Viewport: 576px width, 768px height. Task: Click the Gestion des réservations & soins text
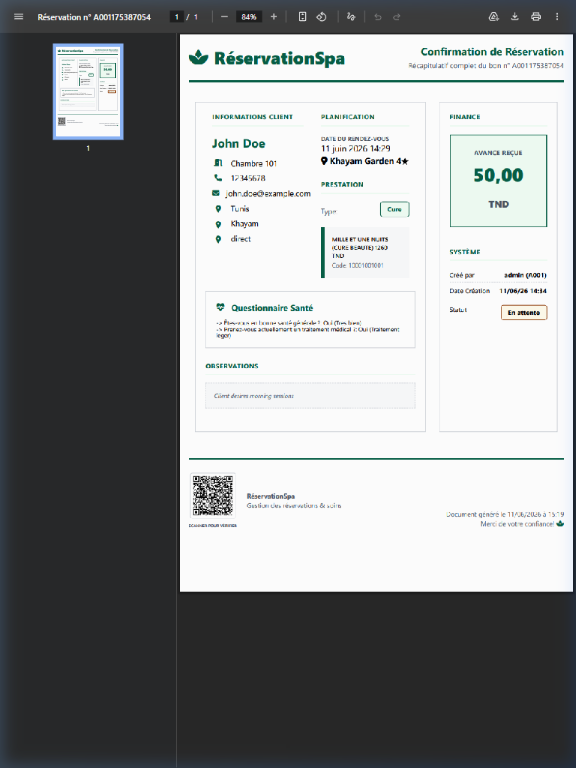tap(293, 505)
